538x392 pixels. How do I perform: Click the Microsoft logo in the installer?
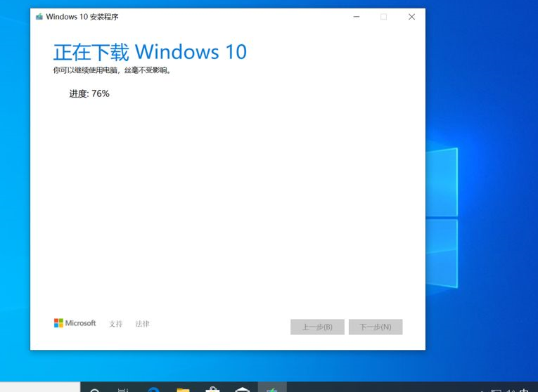[75, 323]
